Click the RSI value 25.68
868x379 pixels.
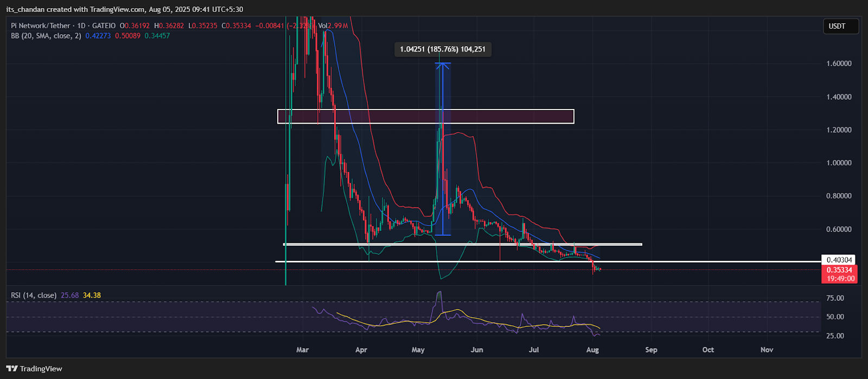pos(69,296)
